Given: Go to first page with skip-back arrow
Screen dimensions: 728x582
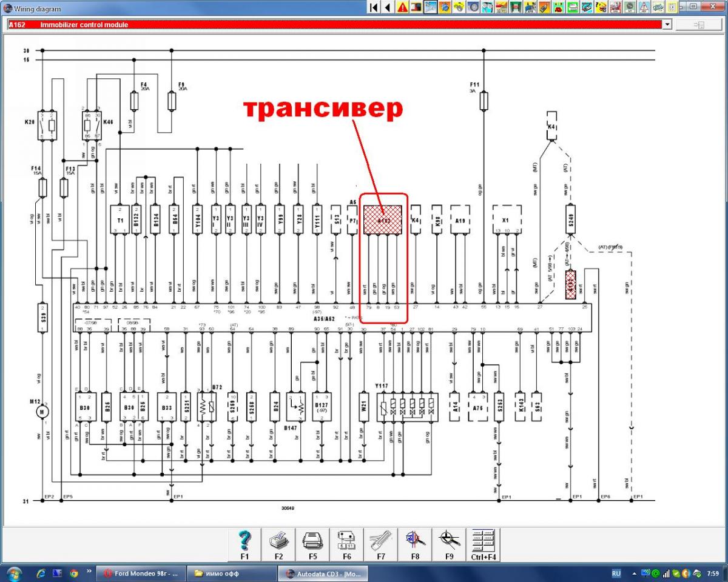Looking at the screenshot, I should pos(374,7).
